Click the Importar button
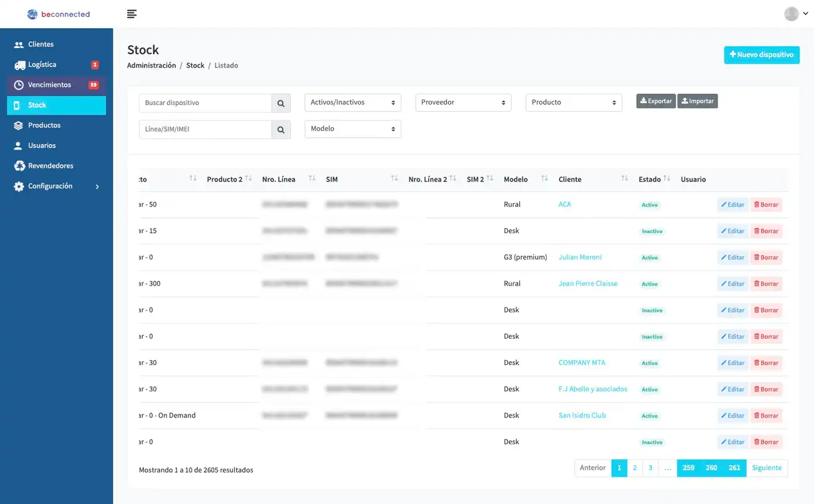Image resolution: width=814 pixels, height=504 pixels. point(698,101)
